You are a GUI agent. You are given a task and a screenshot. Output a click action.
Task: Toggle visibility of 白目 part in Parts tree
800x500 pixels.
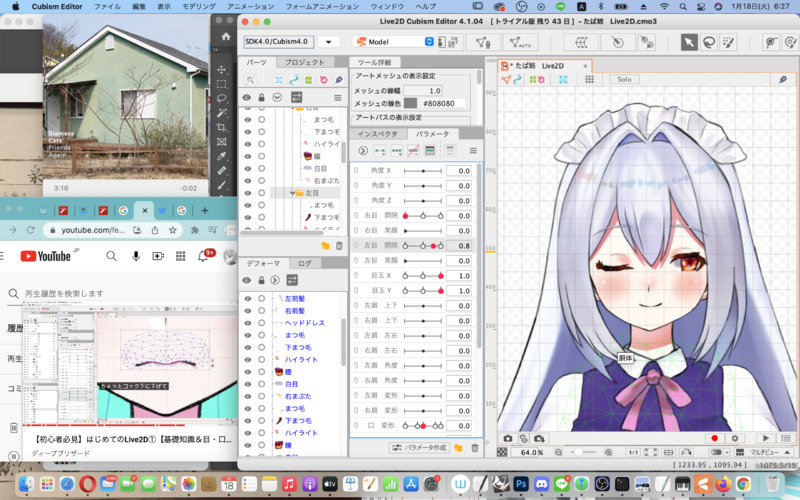point(248,168)
